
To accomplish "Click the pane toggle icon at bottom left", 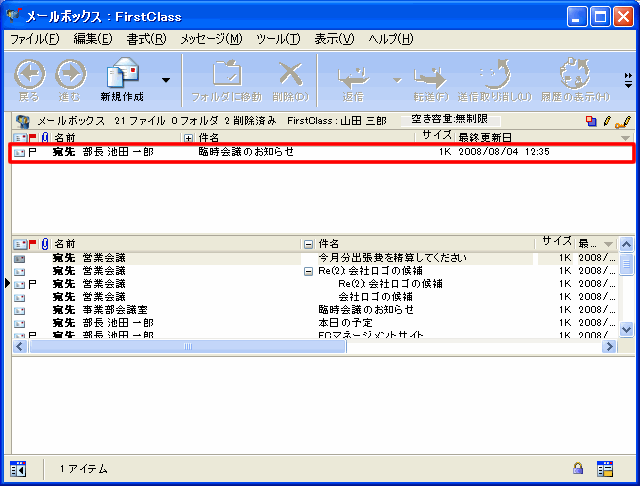I will pos(18,468).
